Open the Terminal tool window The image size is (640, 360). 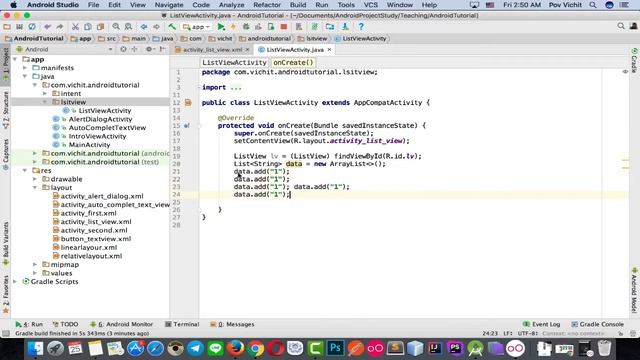182,324
